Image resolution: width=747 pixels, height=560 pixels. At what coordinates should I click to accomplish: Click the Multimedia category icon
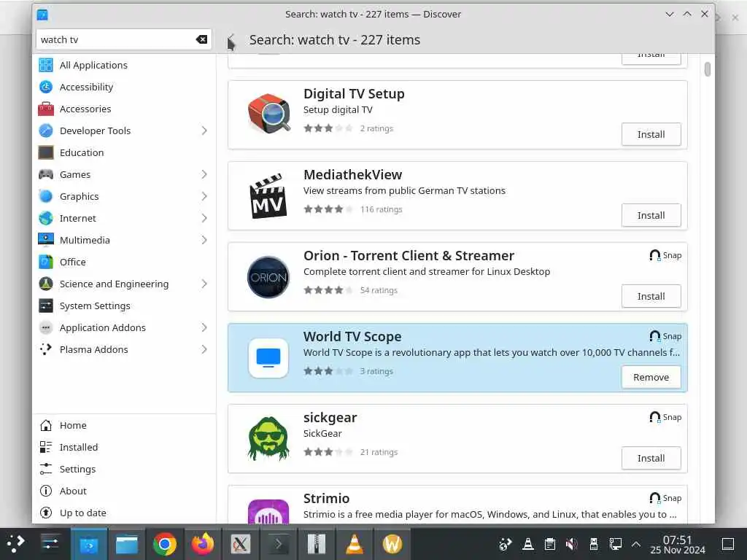pyautogui.click(x=46, y=240)
